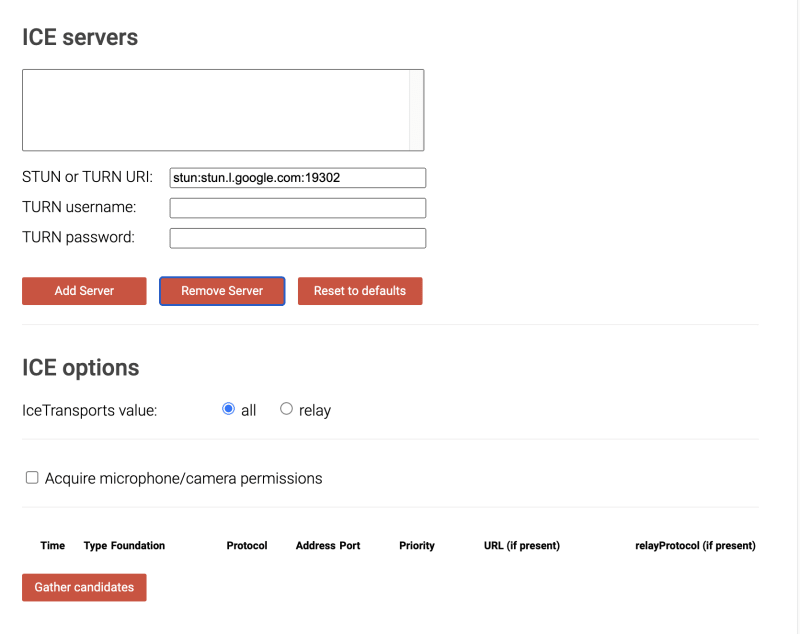Click the ICE options heading
The width and height of the screenshot is (800, 634).
pos(81,368)
